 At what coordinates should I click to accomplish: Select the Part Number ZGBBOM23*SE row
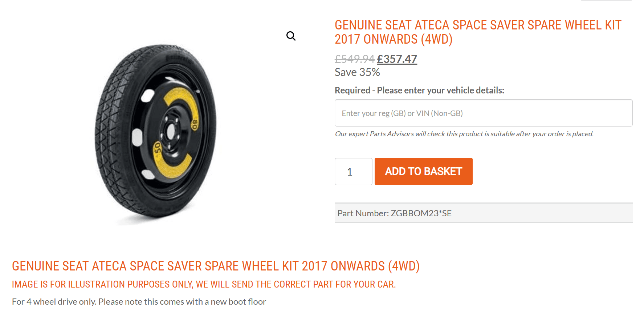pos(483,213)
